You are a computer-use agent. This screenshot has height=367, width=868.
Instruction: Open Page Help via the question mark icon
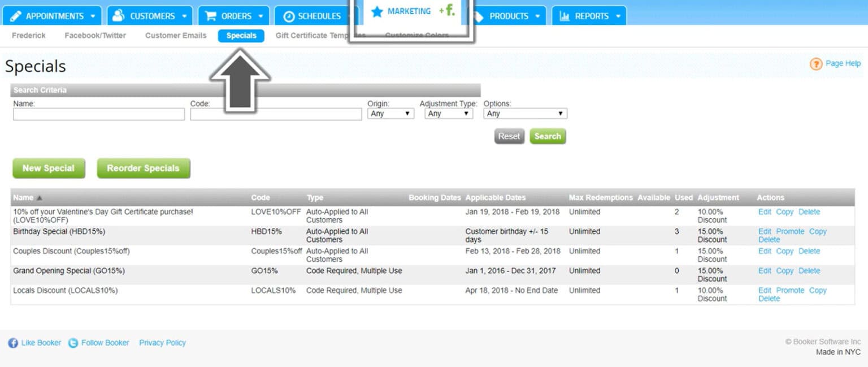[816, 63]
